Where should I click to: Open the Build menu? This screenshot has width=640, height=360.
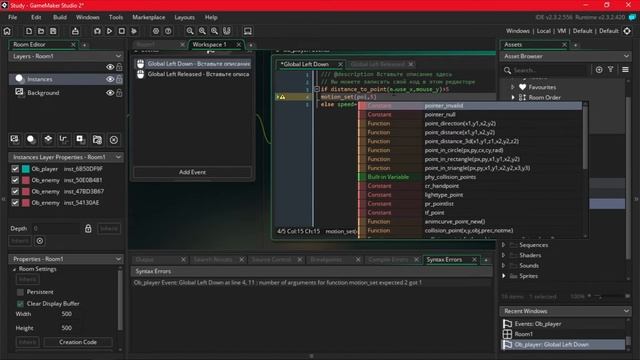coord(60,17)
